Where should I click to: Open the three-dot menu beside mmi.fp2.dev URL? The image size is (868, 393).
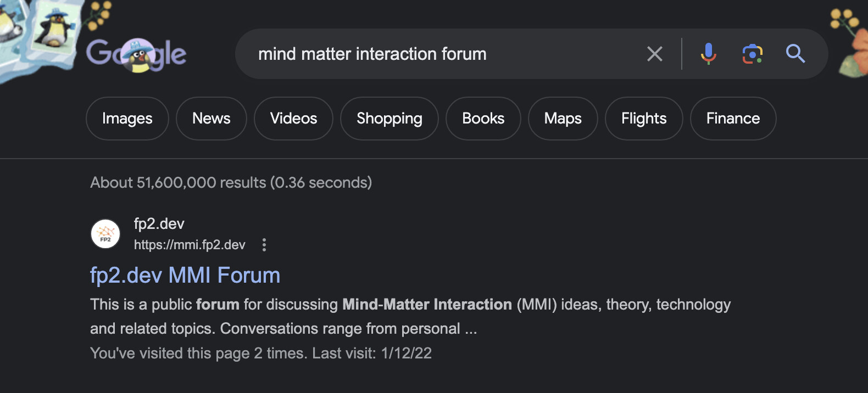[x=264, y=245]
